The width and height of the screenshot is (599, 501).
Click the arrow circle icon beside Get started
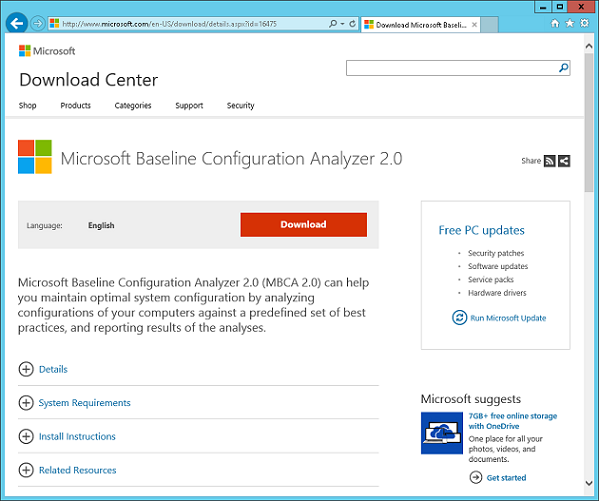point(476,477)
